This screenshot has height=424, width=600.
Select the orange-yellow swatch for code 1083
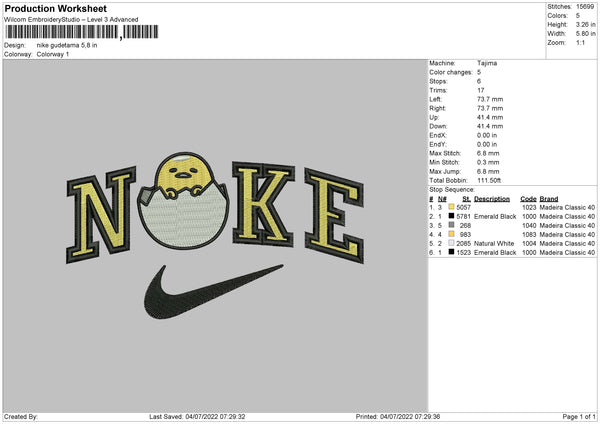[451, 234]
